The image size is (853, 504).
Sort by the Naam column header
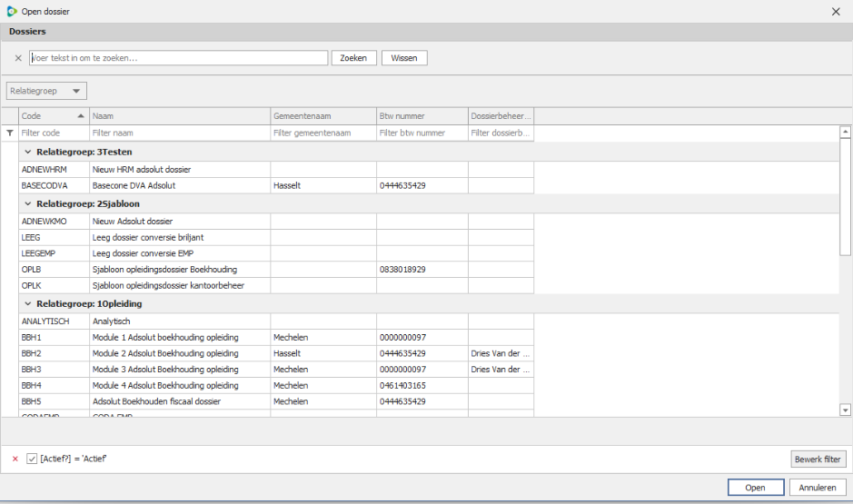180,116
